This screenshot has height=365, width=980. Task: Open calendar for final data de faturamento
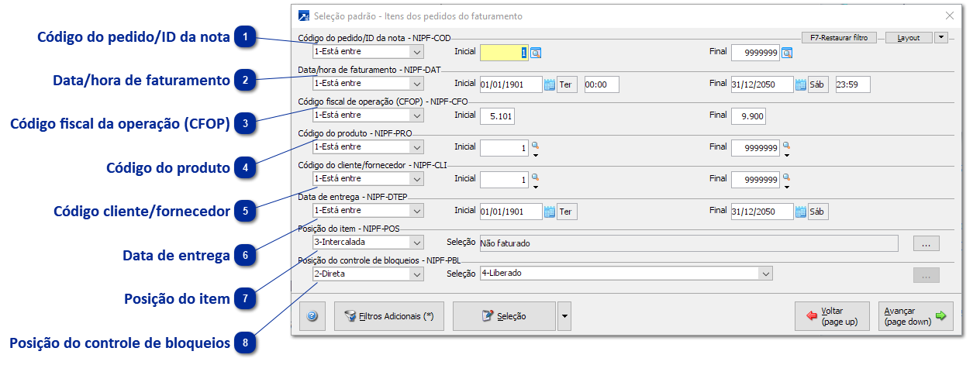click(x=800, y=84)
